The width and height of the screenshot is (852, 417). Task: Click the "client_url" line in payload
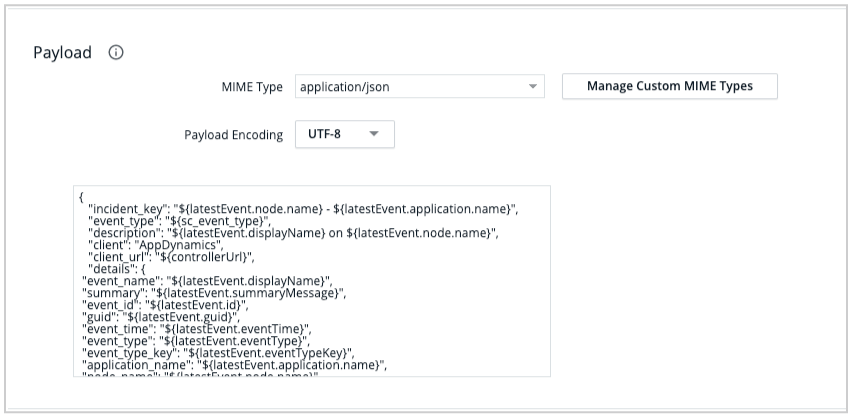tap(171, 257)
